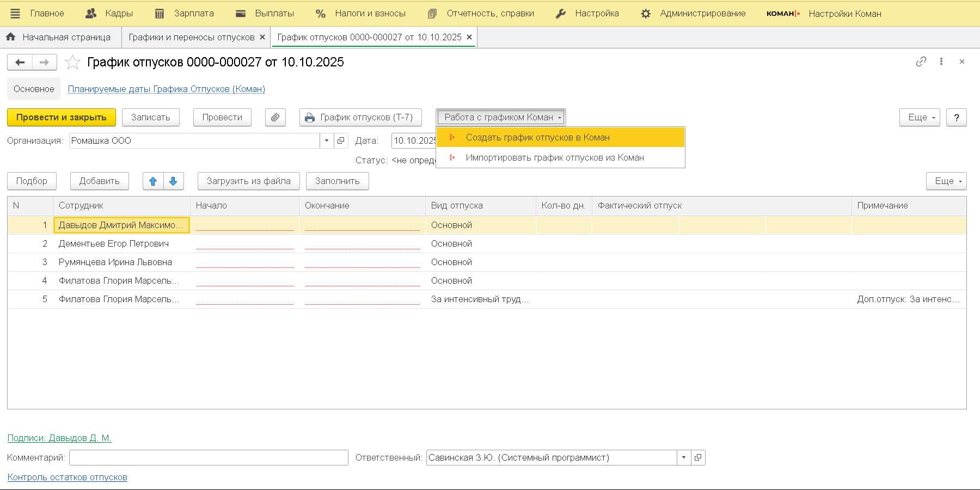Switch to Графики и переносы отпусков tab
Screen dimensions: 980x490
191,37
